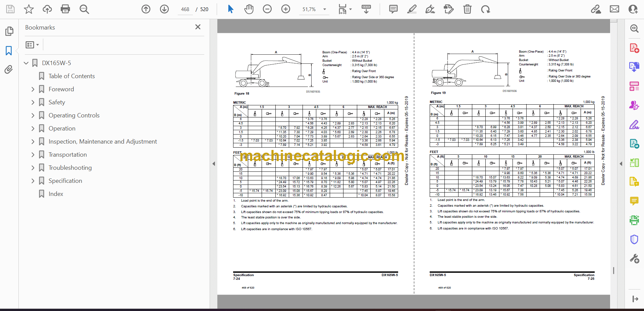Click the page number field showing 468
The width and height of the screenshot is (644, 311).
point(185,9)
